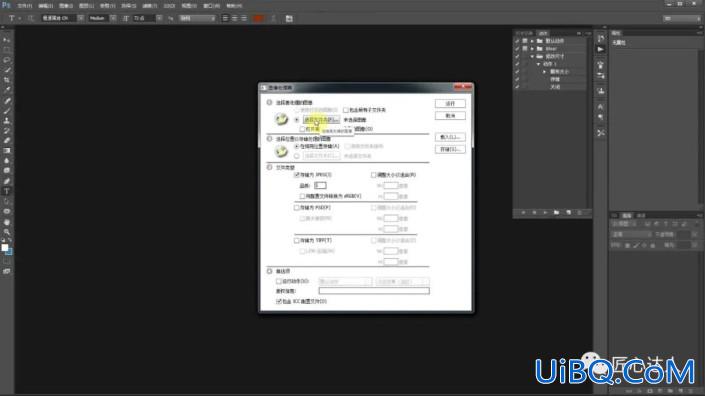Select the Brush tool

point(7,111)
